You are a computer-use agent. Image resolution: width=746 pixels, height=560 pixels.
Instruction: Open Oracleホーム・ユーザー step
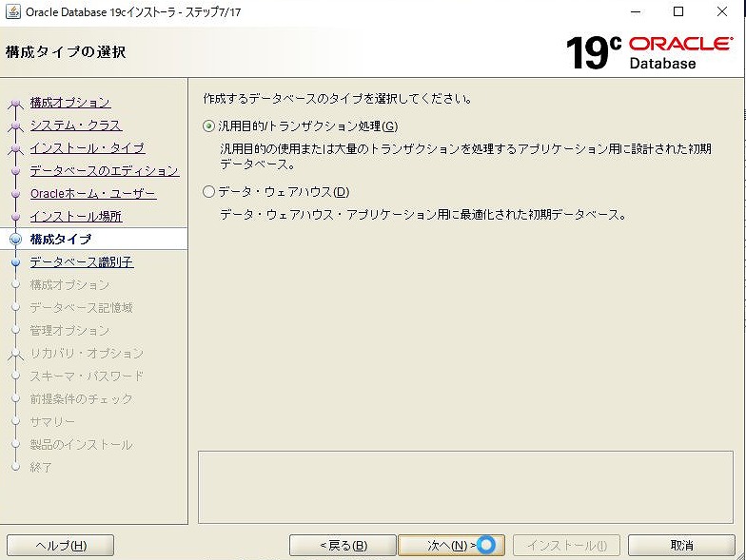(x=93, y=194)
